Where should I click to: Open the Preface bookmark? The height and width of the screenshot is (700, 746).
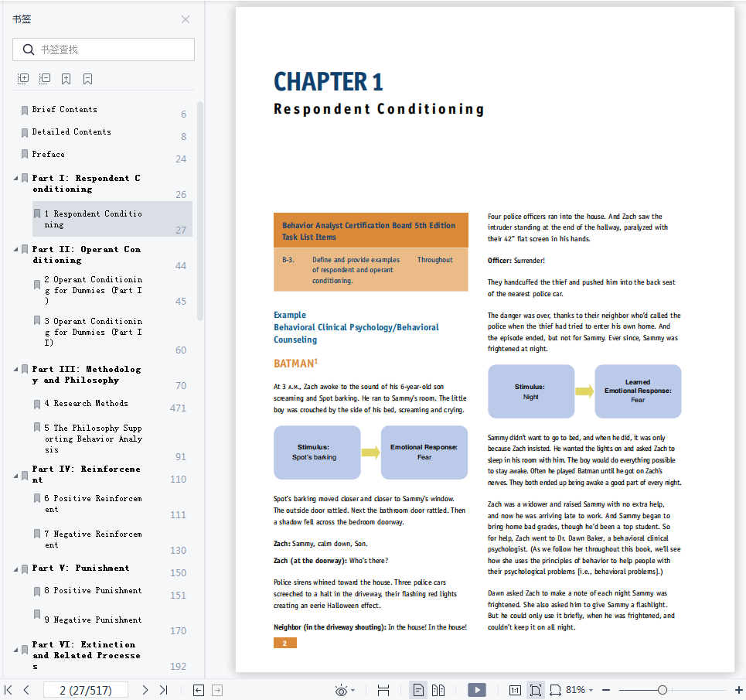(x=49, y=154)
